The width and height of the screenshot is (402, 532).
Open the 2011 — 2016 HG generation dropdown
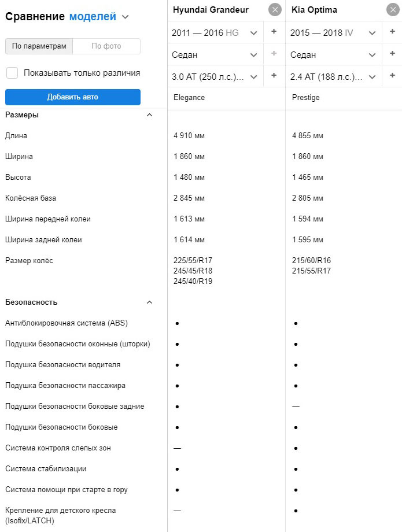click(x=215, y=33)
